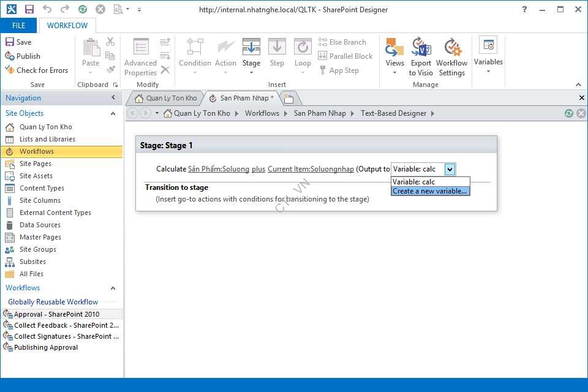
Task: Select Create a new variable option
Action: (430, 191)
